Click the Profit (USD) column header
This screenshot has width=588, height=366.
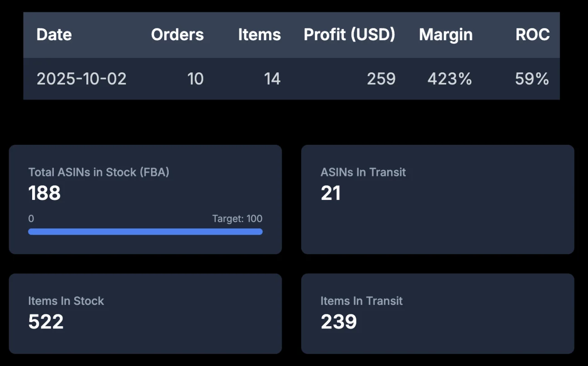pos(349,35)
